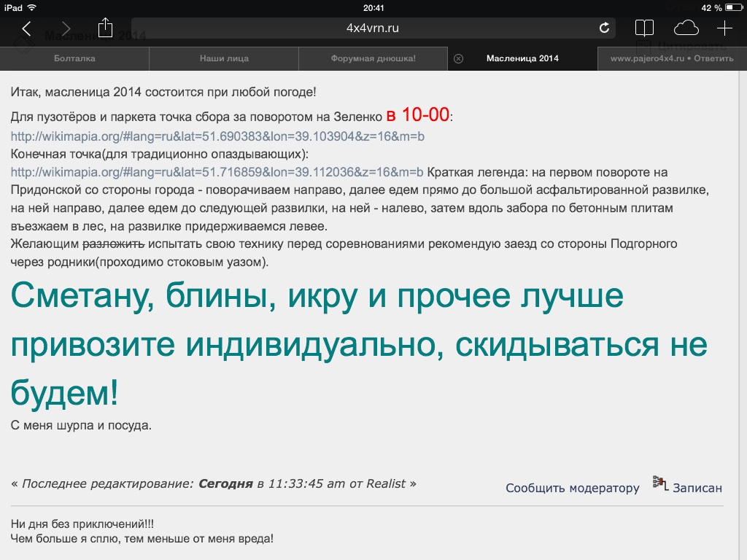Open the wikimapia link with lat=51.716859
The width and height of the screenshot is (747, 560).
pyautogui.click(x=217, y=172)
